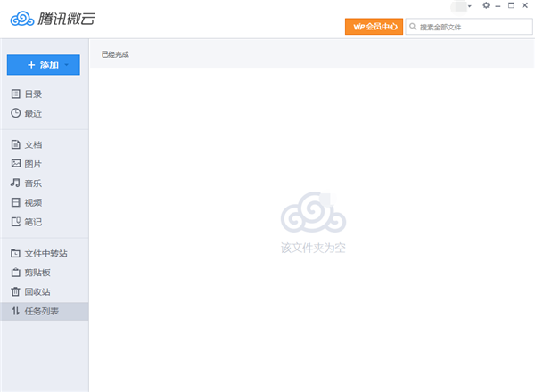Show the 最近 recent files
Viewport: 535px width, 392px height.
coord(45,113)
